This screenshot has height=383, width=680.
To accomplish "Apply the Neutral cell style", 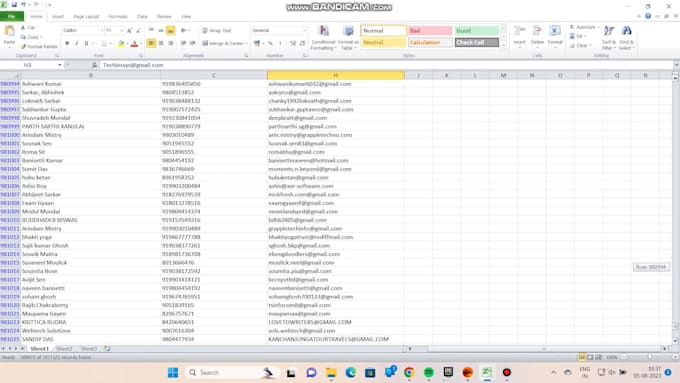I will pyautogui.click(x=383, y=43).
